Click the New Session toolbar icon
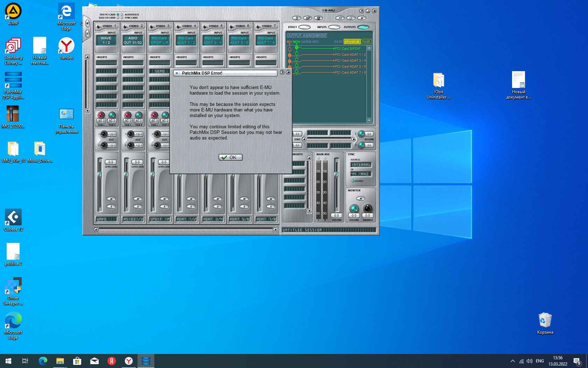The image size is (588, 368). pos(297,18)
